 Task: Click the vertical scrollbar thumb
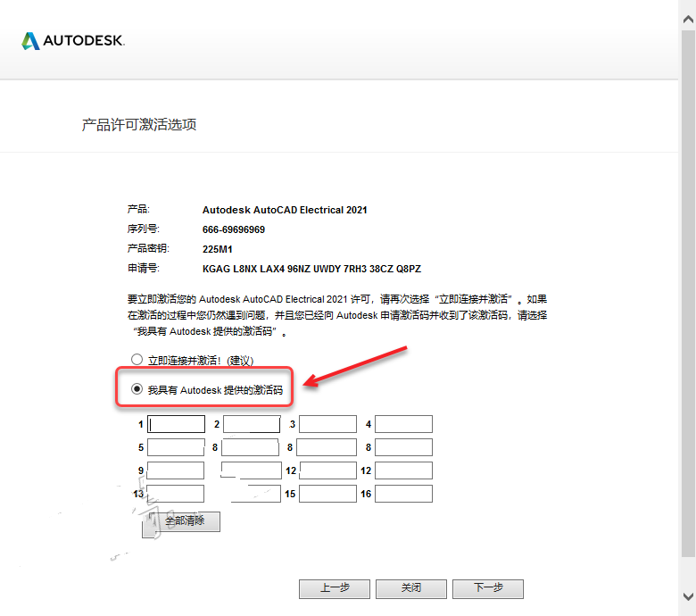coord(688,293)
